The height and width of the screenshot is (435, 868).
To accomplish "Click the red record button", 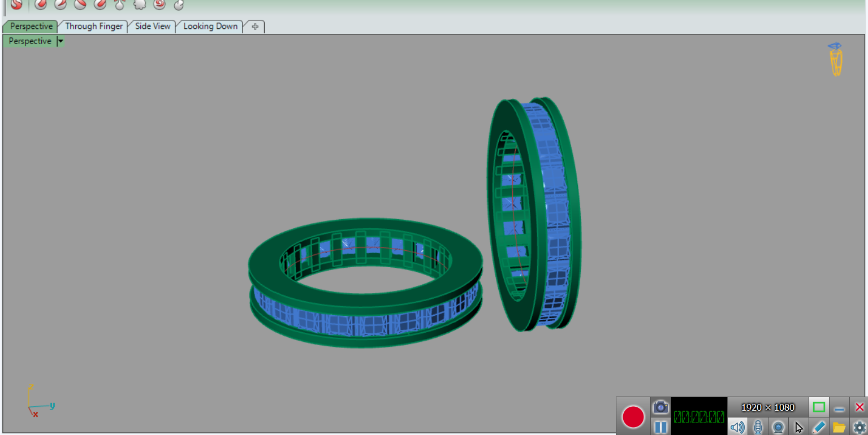I will click(633, 417).
